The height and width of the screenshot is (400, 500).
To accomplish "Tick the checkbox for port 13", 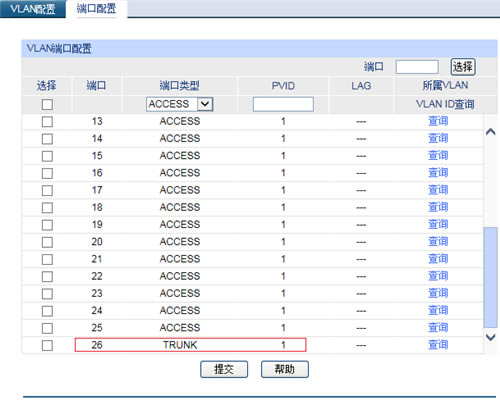I will pos(47,121).
